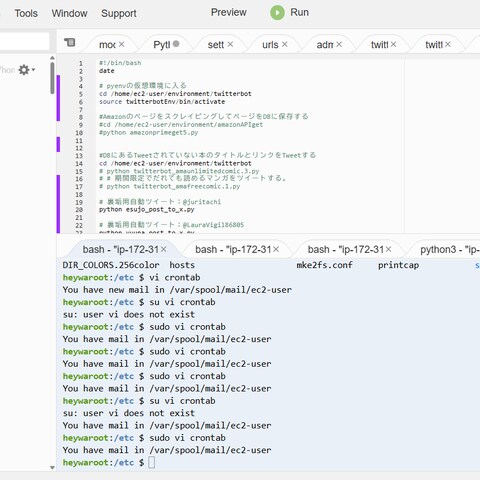This screenshot has width=480, height=480.
Task: Close the 'urls' editor tab
Action: 285,44
